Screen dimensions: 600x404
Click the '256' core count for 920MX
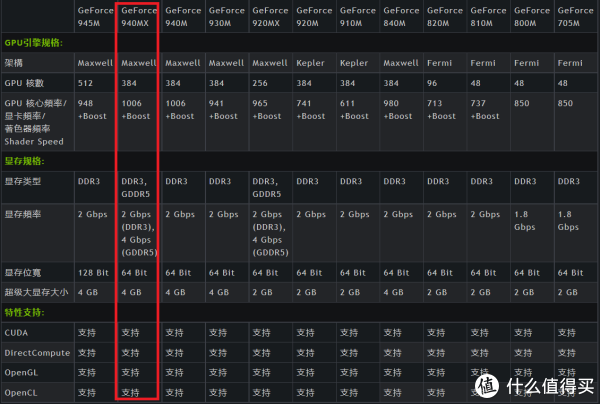point(260,83)
